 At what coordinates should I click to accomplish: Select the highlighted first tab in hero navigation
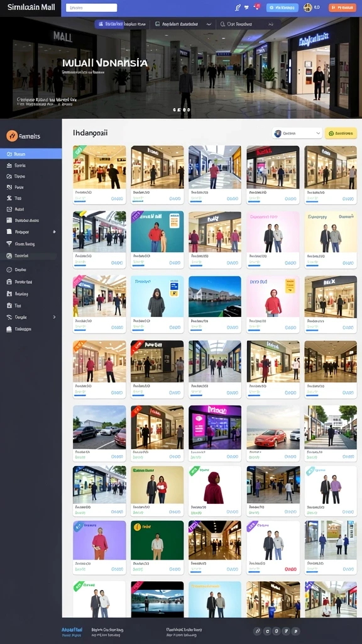point(109,25)
